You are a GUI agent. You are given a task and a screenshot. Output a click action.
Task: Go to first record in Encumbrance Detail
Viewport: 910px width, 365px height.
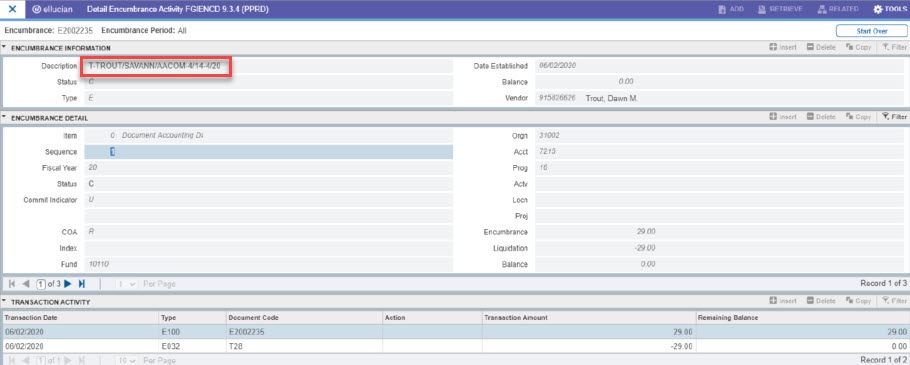pos(13,284)
